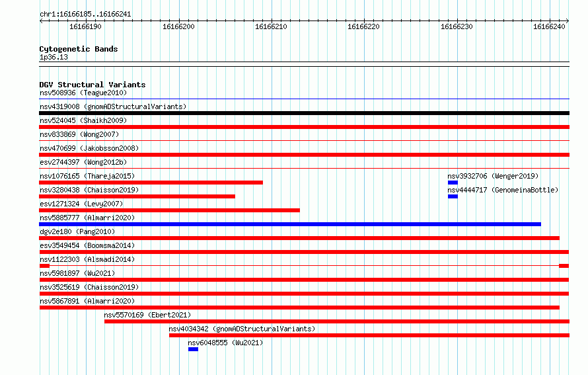Select the blue nsv5885777 (Almarri2020) bar
588x375 pixels.
[x=290, y=224]
